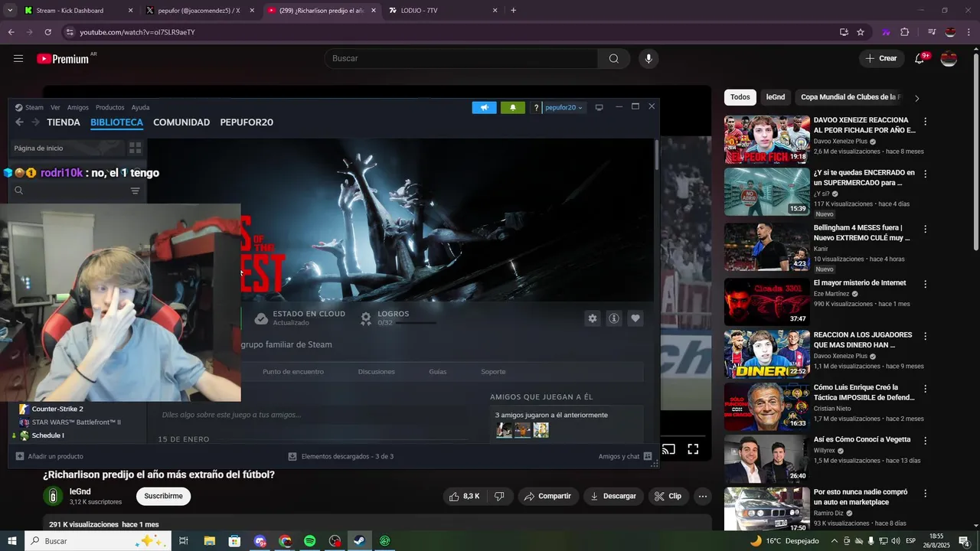Open Windows Start menu
Image resolution: width=980 pixels, height=551 pixels.
click(x=11, y=541)
